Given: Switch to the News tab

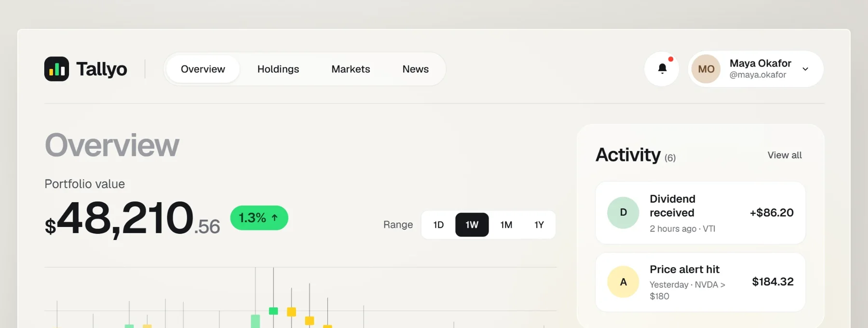Looking at the screenshot, I should coord(415,69).
